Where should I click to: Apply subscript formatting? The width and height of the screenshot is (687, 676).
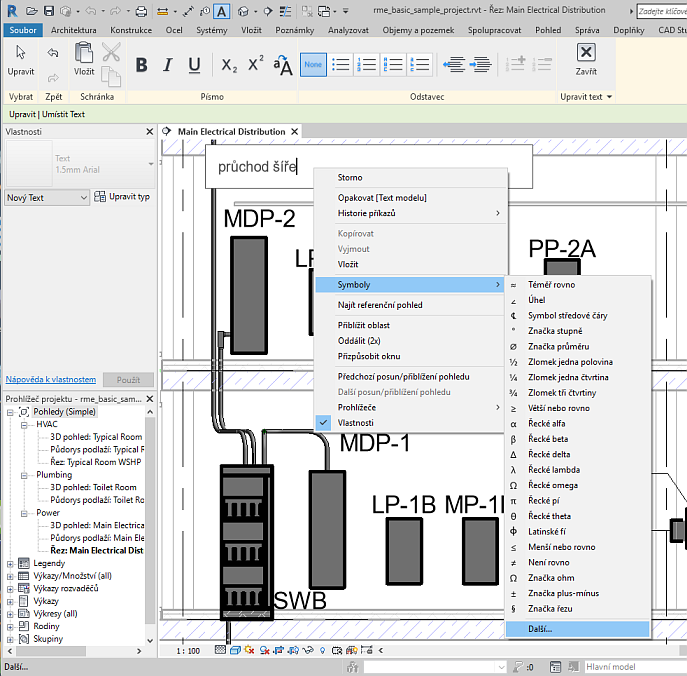[x=229, y=65]
